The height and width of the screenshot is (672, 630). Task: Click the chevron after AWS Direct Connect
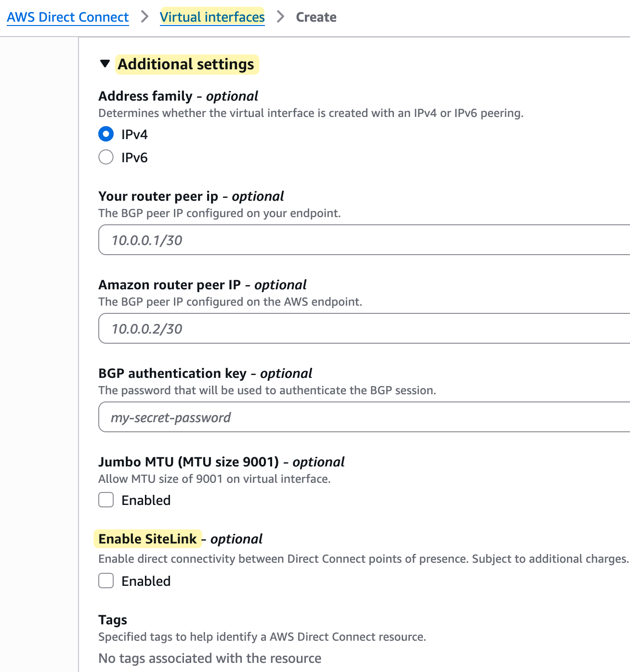point(144,17)
